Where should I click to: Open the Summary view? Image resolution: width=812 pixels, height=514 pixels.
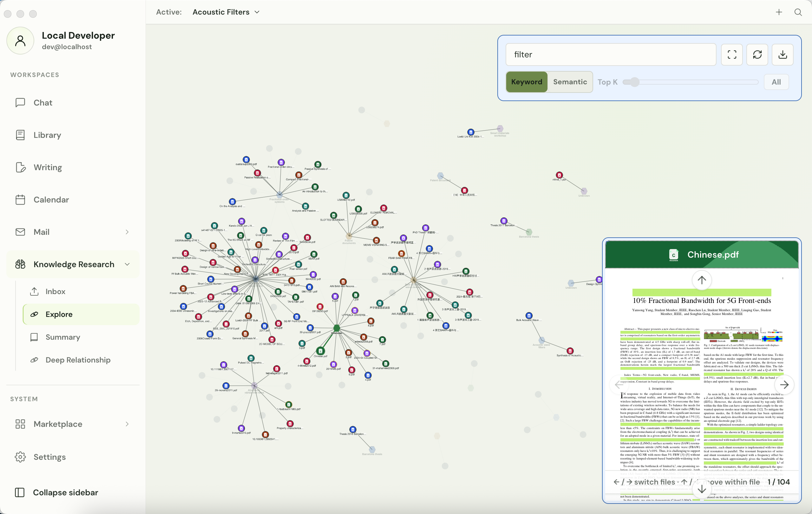pyautogui.click(x=81, y=337)
